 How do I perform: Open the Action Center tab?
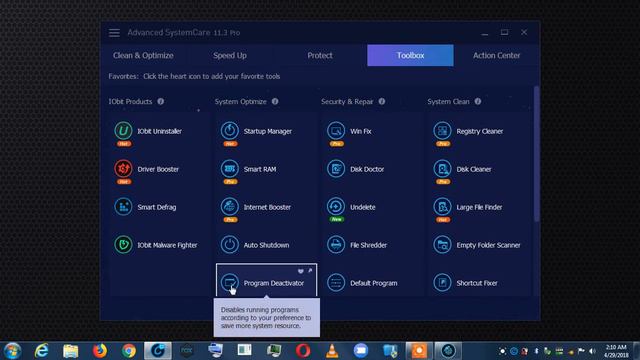496,56
